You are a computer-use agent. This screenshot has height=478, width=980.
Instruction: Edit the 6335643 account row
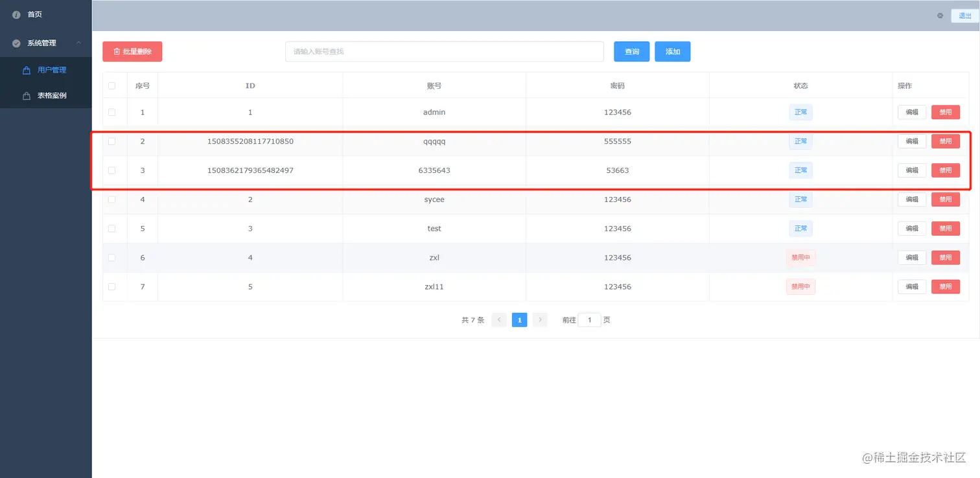(912, 170)
